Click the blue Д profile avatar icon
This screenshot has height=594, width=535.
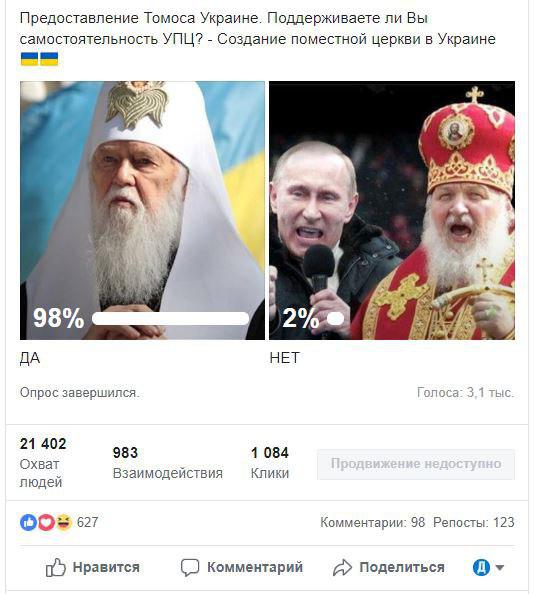[481, 567]
